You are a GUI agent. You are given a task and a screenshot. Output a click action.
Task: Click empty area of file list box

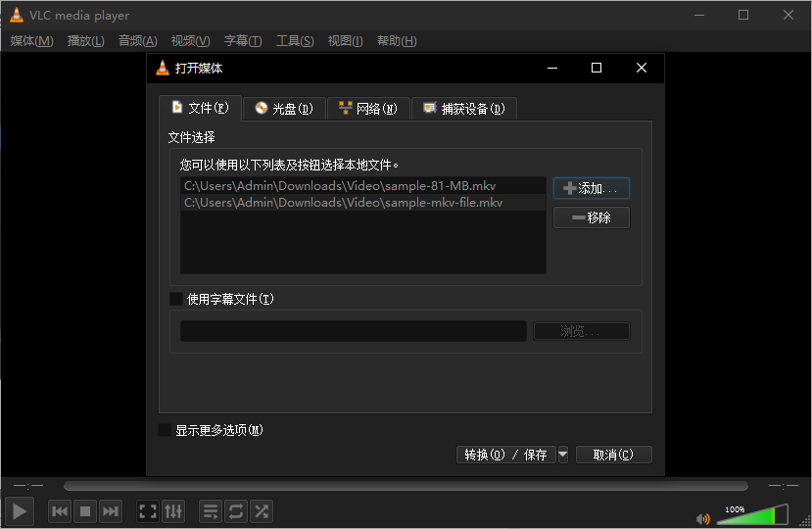pos(363,242)
